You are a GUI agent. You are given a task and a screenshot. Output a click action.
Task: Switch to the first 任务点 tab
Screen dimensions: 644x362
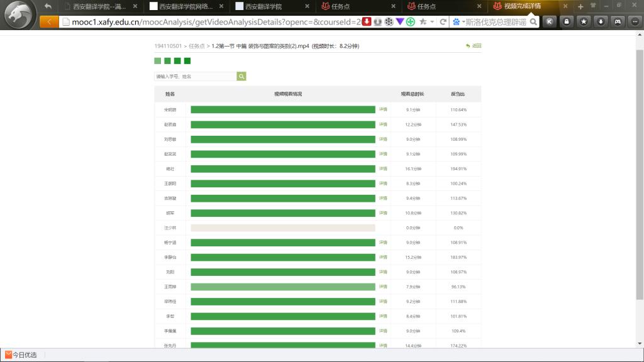click(344, 6)
